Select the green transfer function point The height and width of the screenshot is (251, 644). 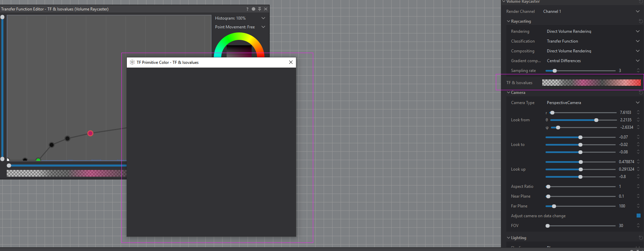[x=38, y=160]
